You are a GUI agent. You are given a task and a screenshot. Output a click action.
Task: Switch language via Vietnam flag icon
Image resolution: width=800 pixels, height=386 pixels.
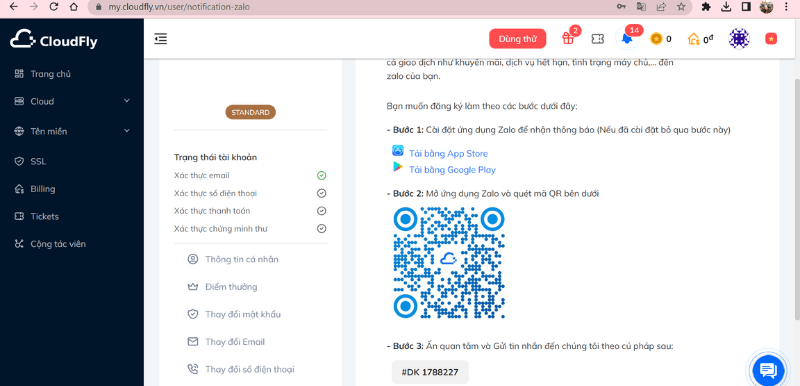point(771,39)
